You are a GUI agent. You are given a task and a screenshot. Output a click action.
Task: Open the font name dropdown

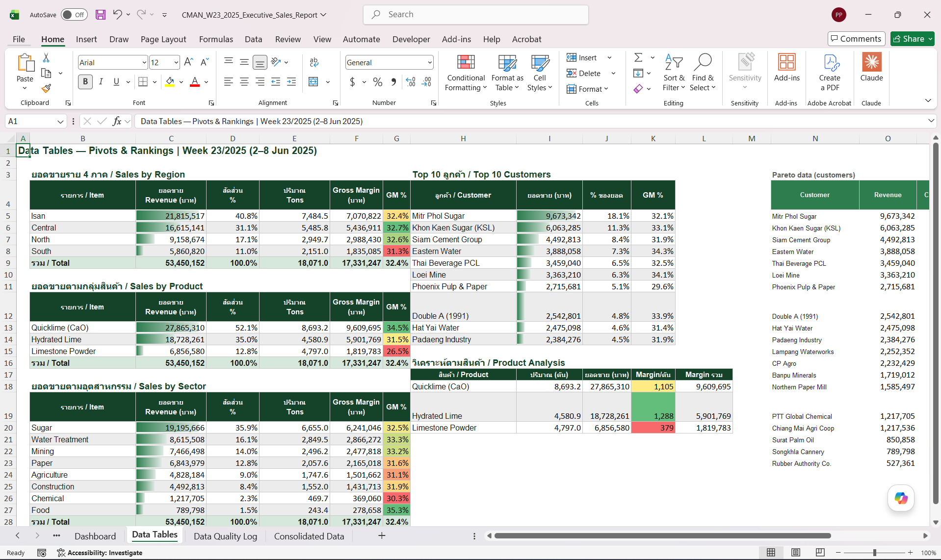coord(144,62)
